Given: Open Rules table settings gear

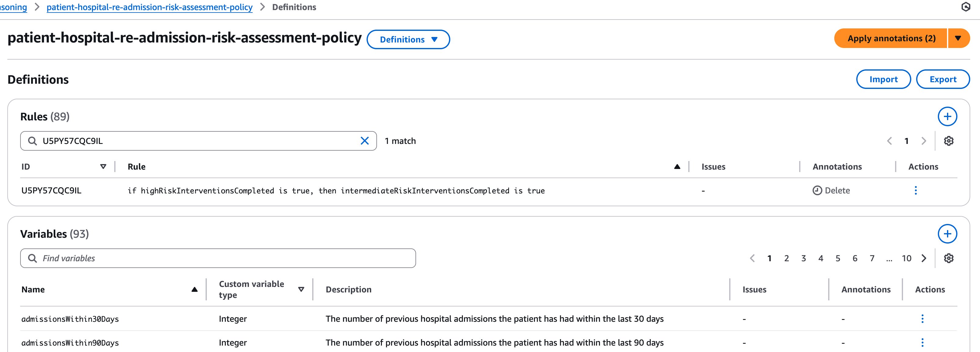Looking at the screenshot, I should tap(949, 141).
